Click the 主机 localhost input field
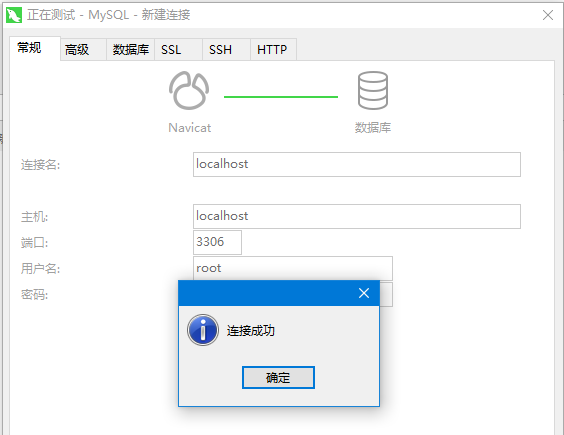 [357, 216]
